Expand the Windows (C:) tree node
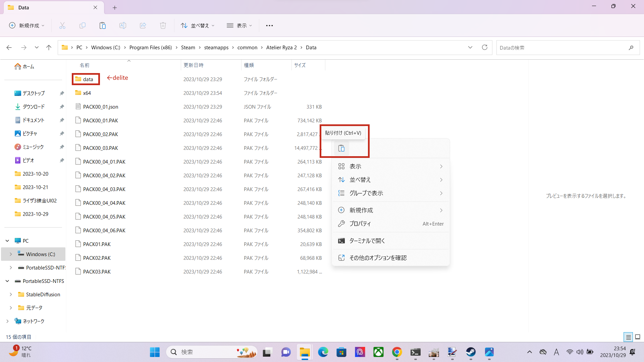The image size is (644, 362). (x=11, y=254)
